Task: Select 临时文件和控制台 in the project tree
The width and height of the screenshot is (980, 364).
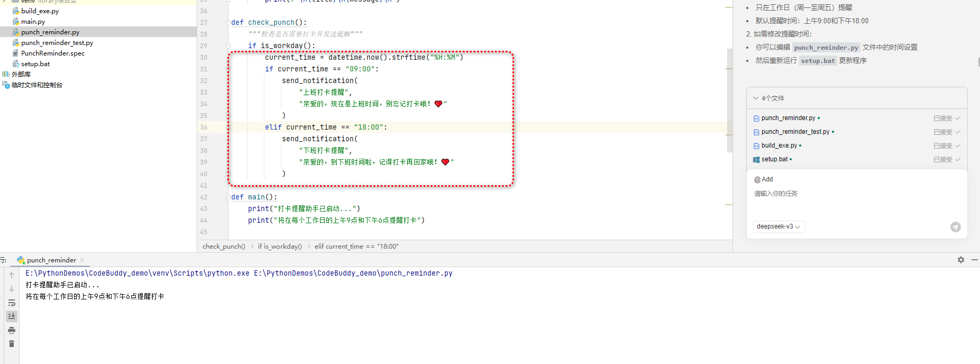Action: tap(37, 85)
